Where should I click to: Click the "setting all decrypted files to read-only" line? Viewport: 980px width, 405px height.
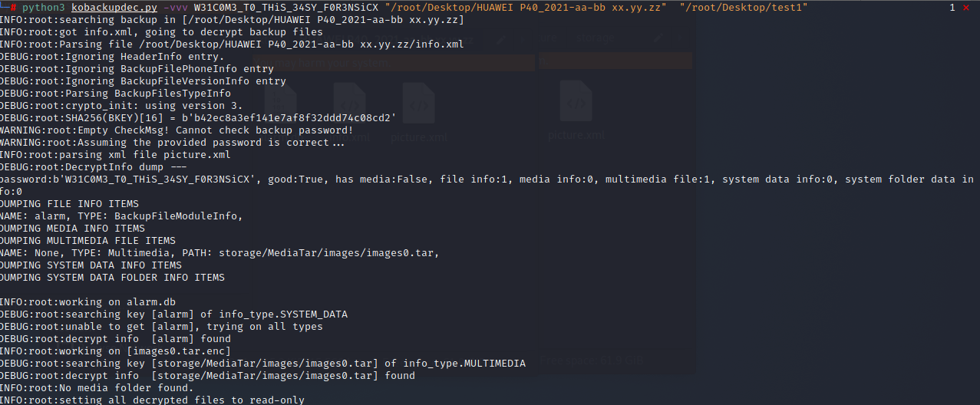(152, 400)
